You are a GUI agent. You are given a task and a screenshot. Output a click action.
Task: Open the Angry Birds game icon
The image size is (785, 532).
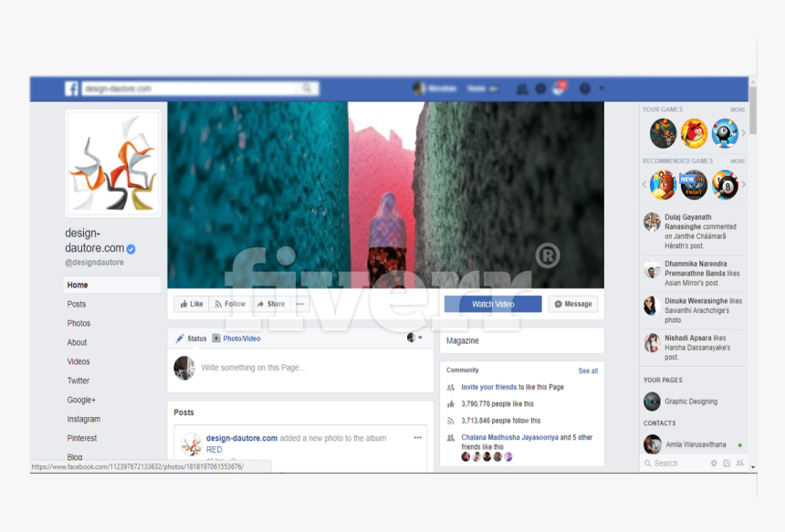(x=694, y=133)
